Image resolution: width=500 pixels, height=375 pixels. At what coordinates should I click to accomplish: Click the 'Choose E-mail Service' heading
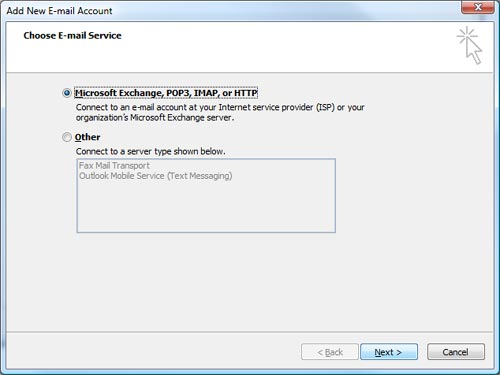(x=72, y=36)
